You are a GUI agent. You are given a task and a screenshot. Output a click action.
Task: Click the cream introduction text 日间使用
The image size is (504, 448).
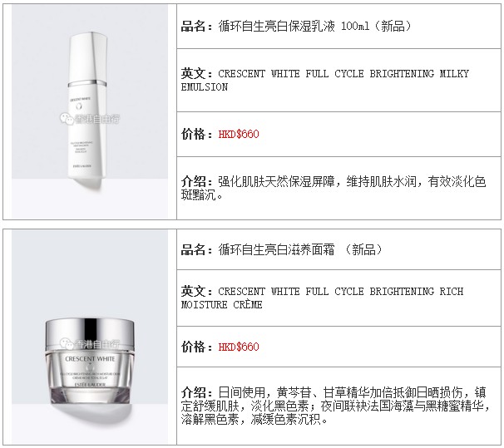241,392
